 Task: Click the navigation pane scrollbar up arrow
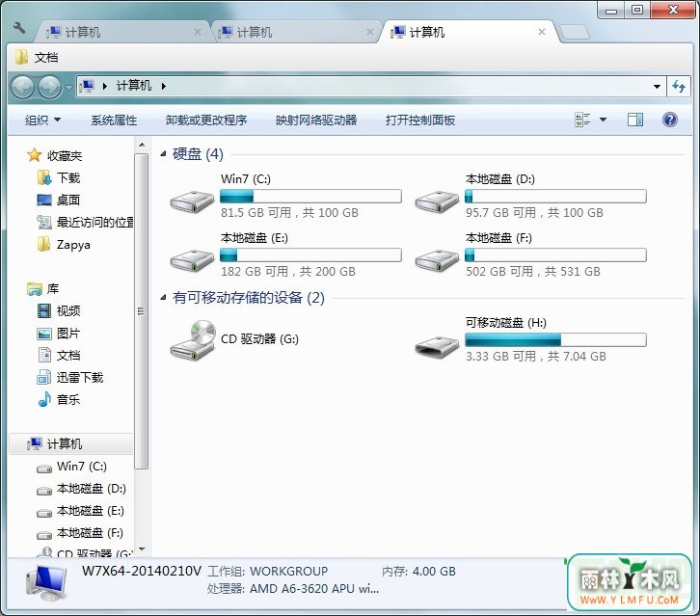142,145
